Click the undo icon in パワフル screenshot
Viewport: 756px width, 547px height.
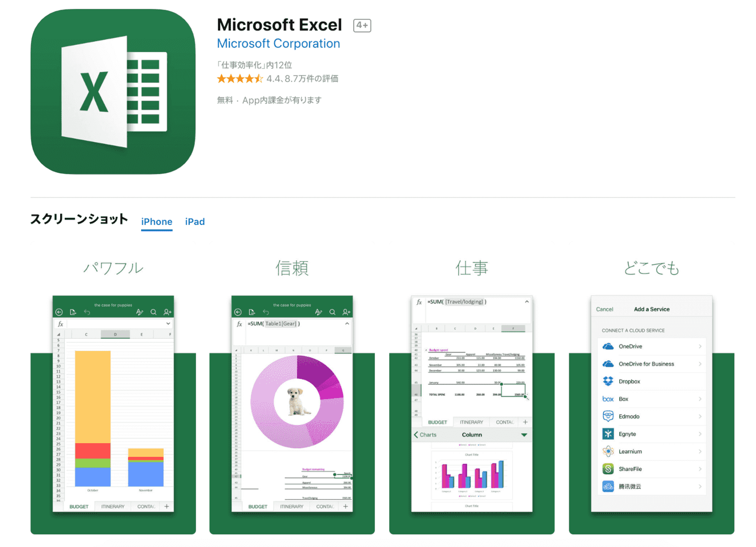[x=87, y=312]
